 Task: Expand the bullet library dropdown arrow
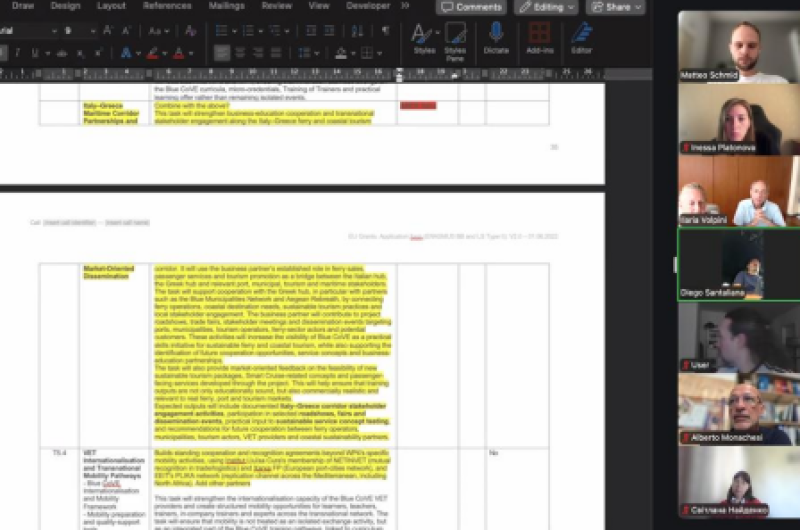click(234, 31)
